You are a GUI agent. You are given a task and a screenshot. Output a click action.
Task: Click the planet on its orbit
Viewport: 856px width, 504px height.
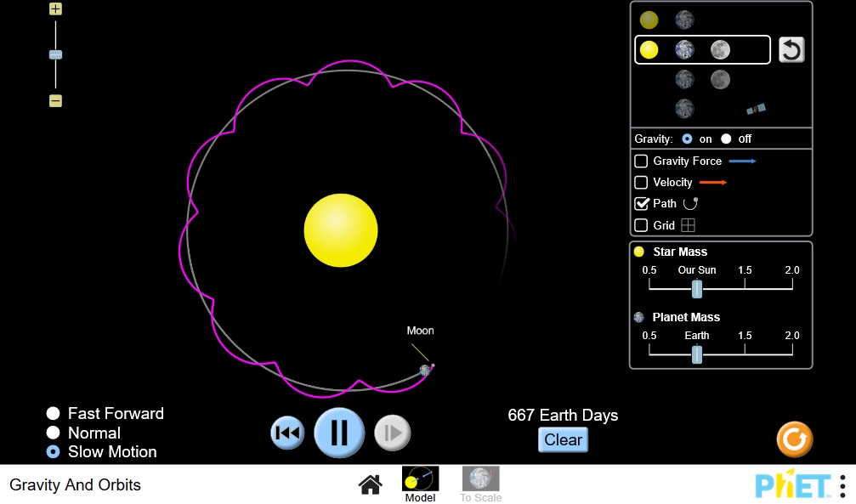coord(425,371)
